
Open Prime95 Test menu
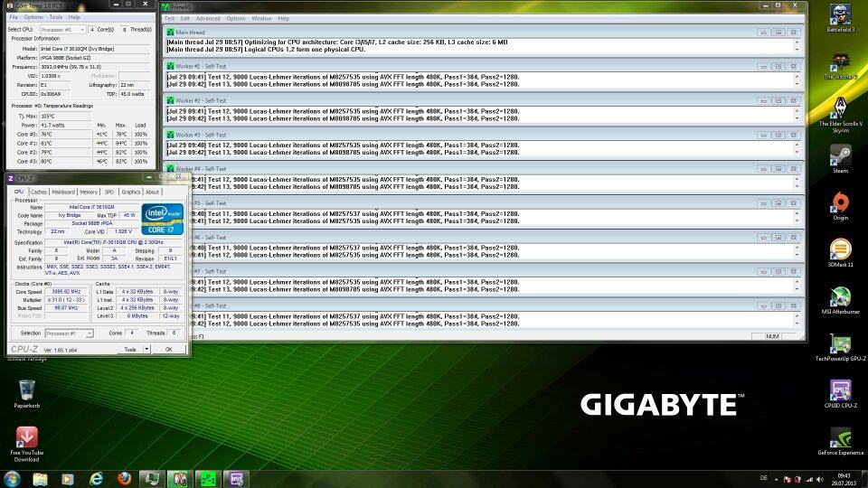tap(169, 18)
